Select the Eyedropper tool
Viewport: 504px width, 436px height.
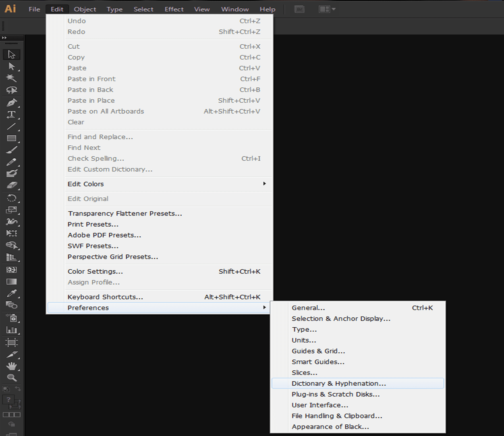pos(12,293)
